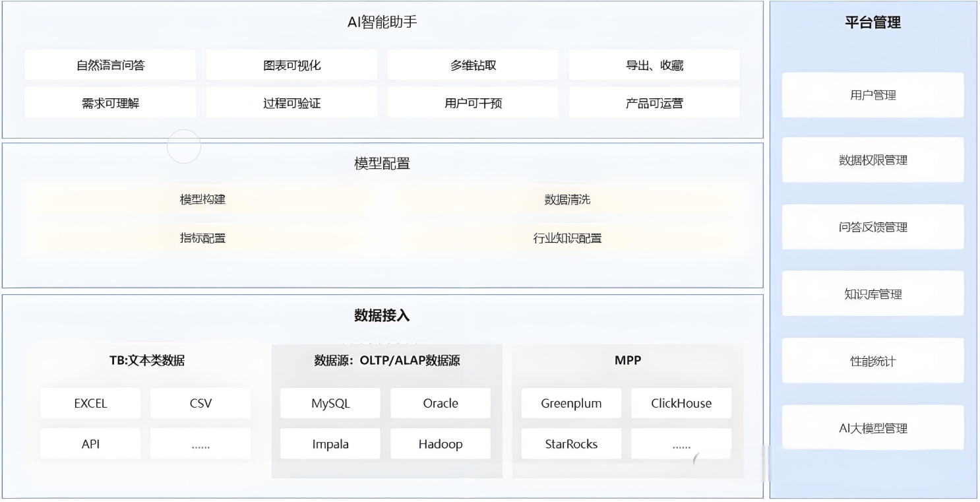Open the 行业知识配置 item
The height and width of the screenshot is (502, 980).
[x=567, y=238]
